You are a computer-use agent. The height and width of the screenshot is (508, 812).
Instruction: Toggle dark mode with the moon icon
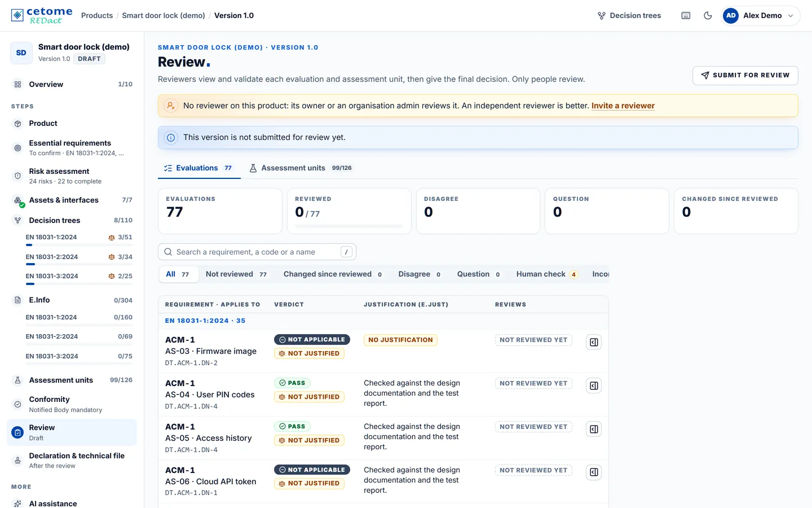tap(708, 16)
